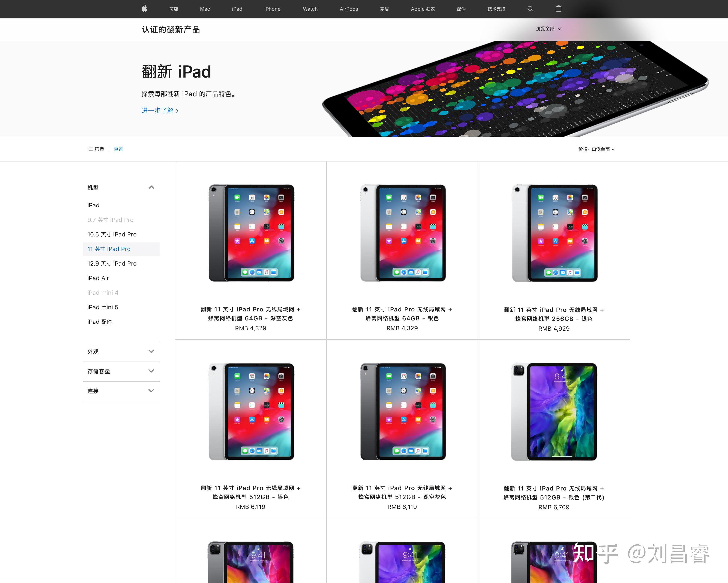Open the AirPods menu item
The width and height of the screenshot is (728, 583).
349,9
